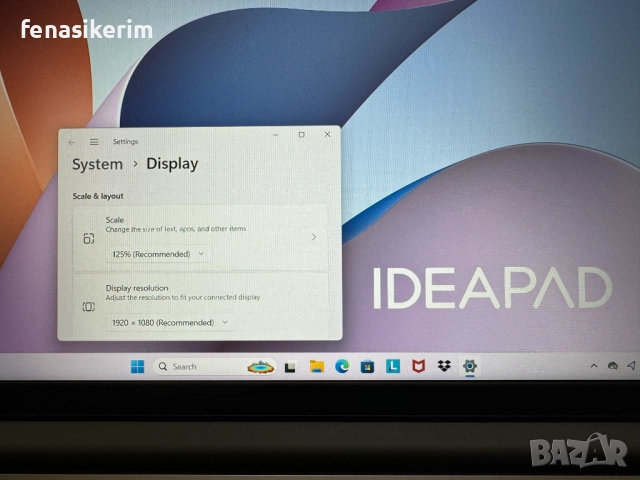Open the black taskbar app next to Search
The image size is (640, 480).
coord(290,367)
